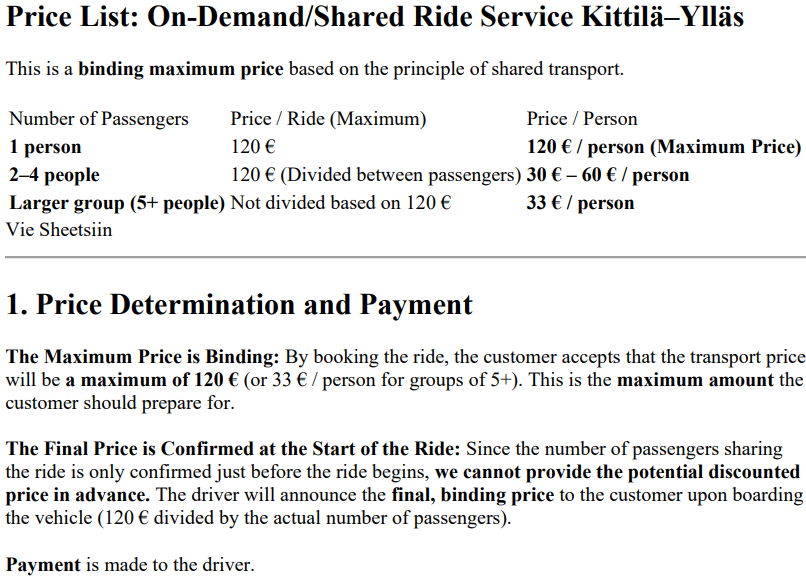Click the "30 € – 60 € / person" cell
The image size is (806, 578).
608,175
